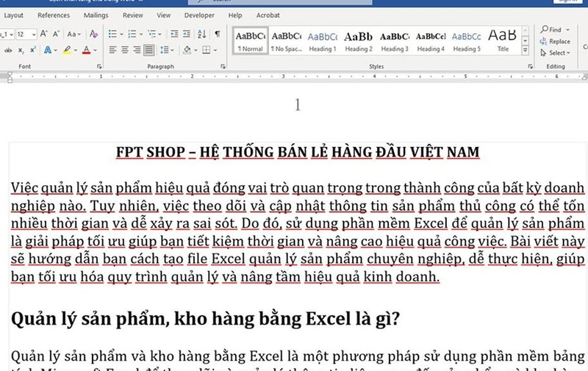This screenshot has height=371, width=588.
Task: Expand the full styles gallery
Action: (526, 50)
